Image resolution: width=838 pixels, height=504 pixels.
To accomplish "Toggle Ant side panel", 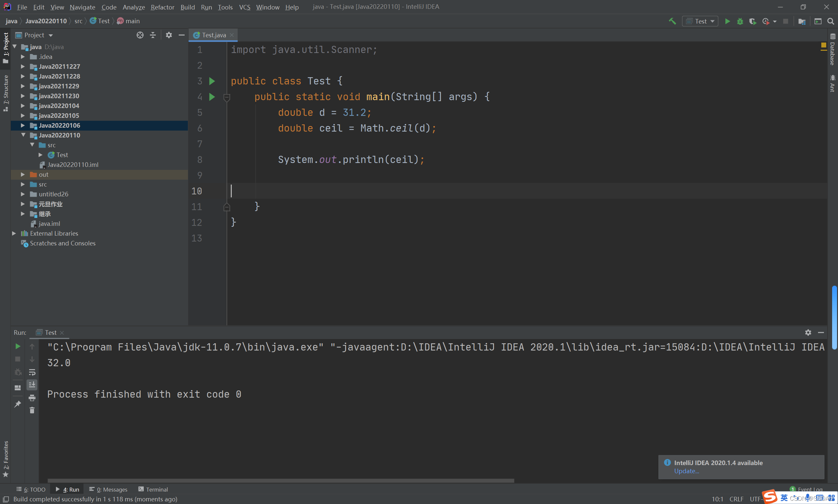I will pos(832,83).
